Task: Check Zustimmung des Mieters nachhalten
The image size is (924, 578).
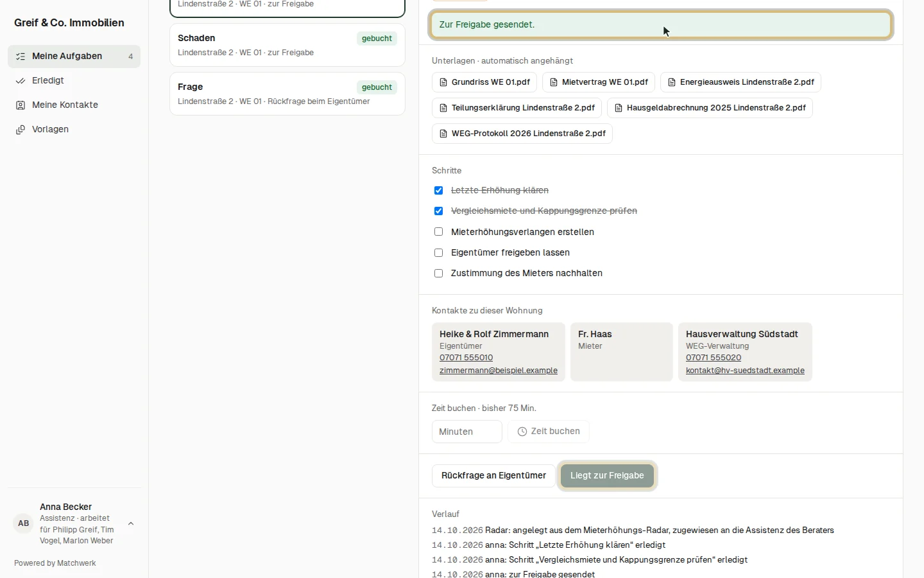Action: click(x=439, y=274)
